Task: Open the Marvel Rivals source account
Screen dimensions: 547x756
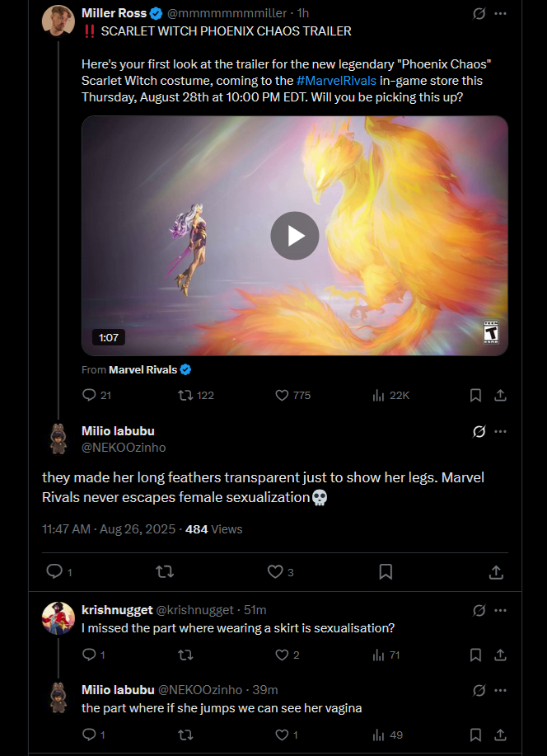Action: pos(143,370)
